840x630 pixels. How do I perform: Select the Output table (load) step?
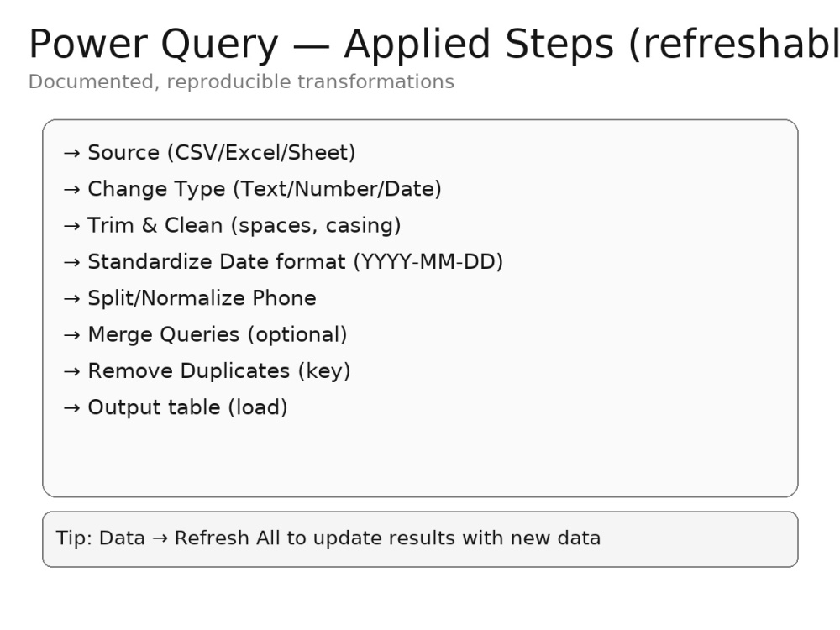[x=187, y=407]
